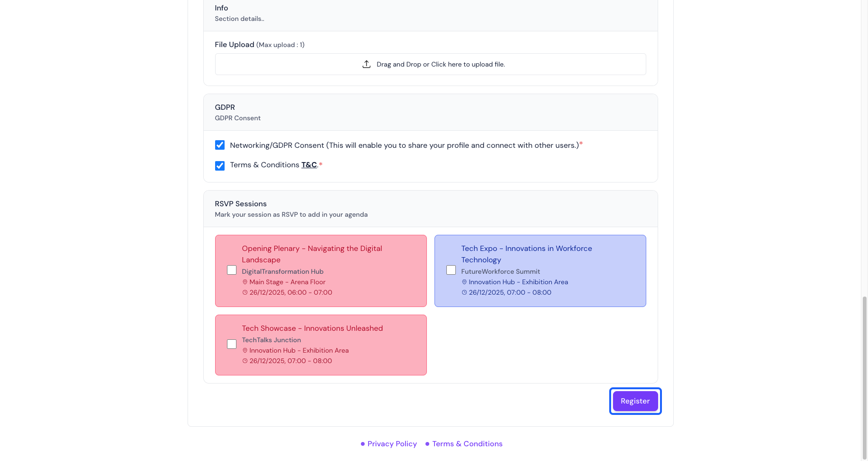This screenshot has height=461, width=868.
Task: Check Tech Showcase Innovations Unleashed checkbox
Action: (x=232, y=344)
